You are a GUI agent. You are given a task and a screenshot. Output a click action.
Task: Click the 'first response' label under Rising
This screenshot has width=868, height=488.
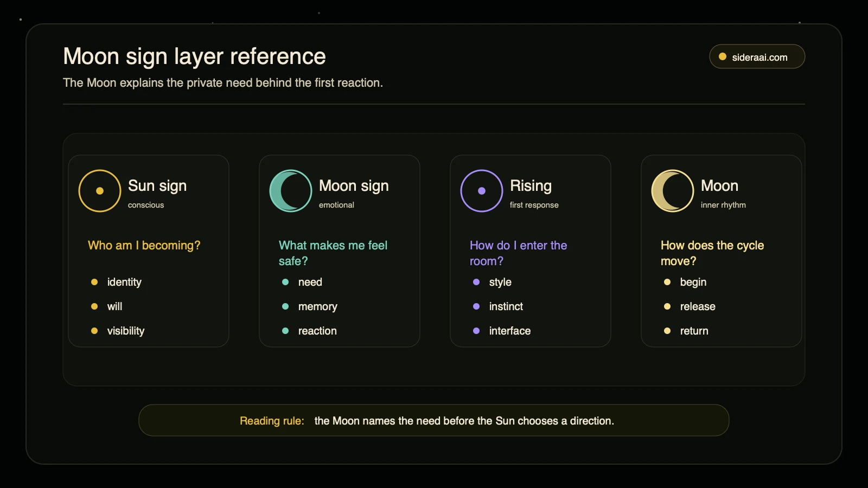coord(534,205)
